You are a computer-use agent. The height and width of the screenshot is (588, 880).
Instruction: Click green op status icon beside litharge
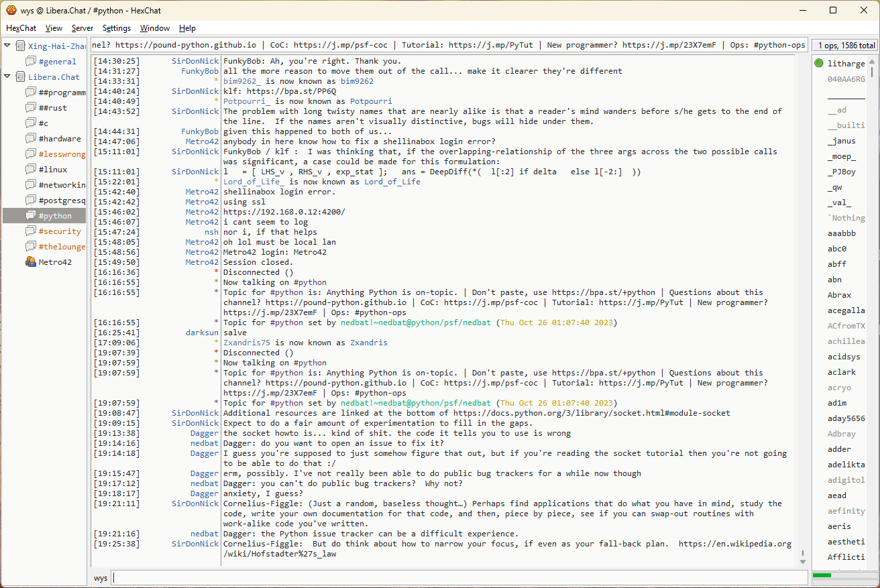[818, 64]
